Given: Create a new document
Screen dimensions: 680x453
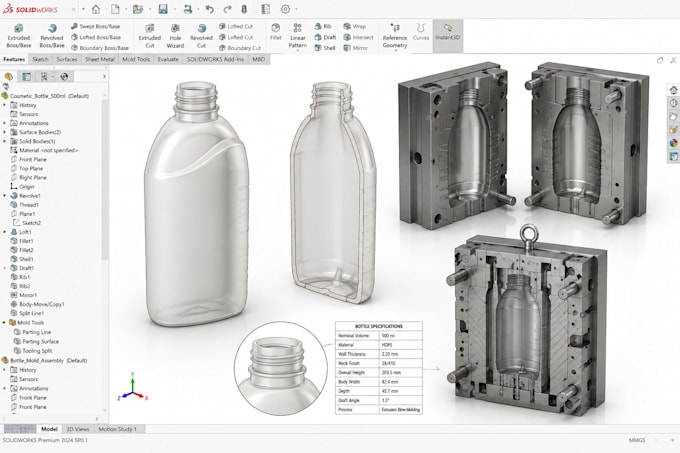Looking at the screenshot, I should [x=115, y=9].
